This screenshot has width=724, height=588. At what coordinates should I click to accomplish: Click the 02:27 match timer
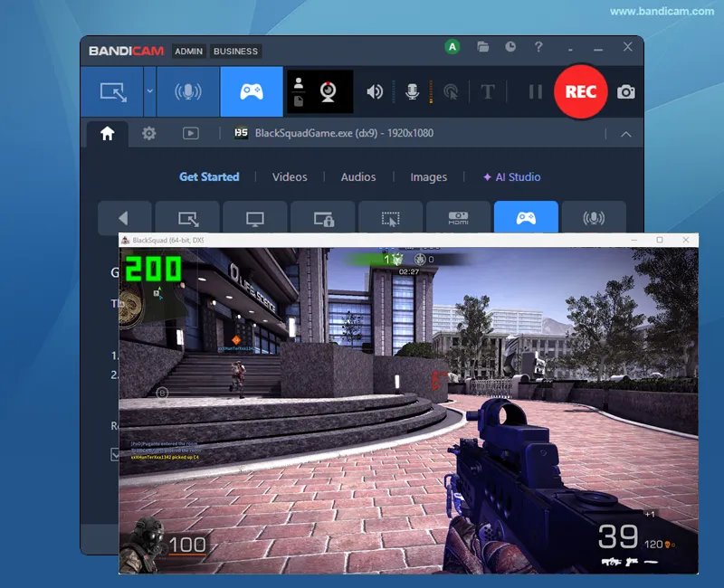point(409,272)
